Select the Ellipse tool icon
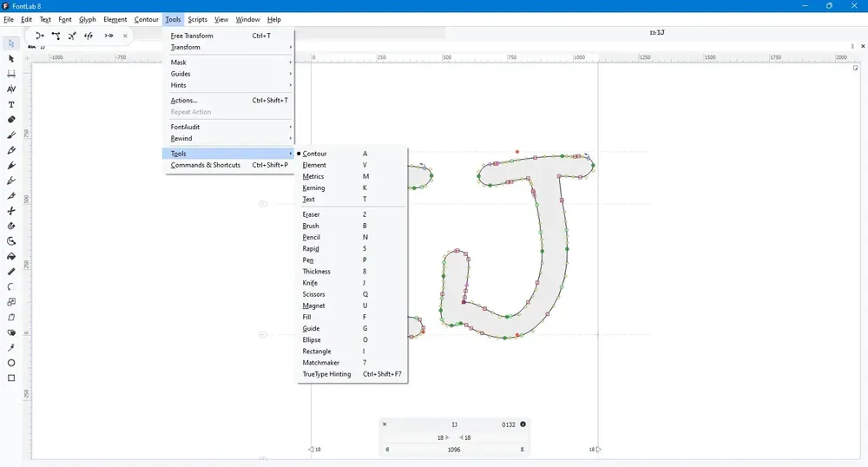 click(11, 363)
